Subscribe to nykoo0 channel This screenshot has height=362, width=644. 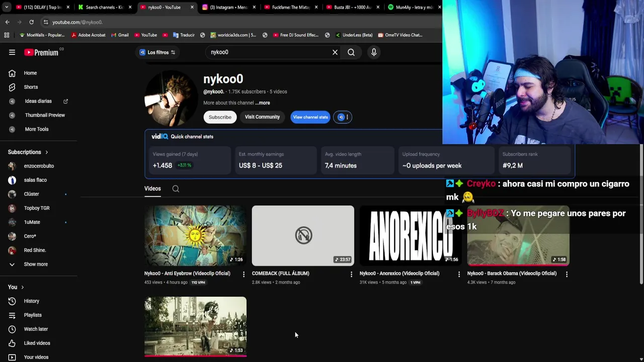[220, 117]
